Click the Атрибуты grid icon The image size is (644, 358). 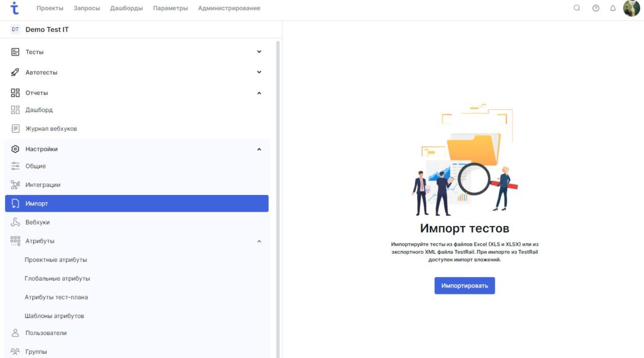click(x=15, y=241)
